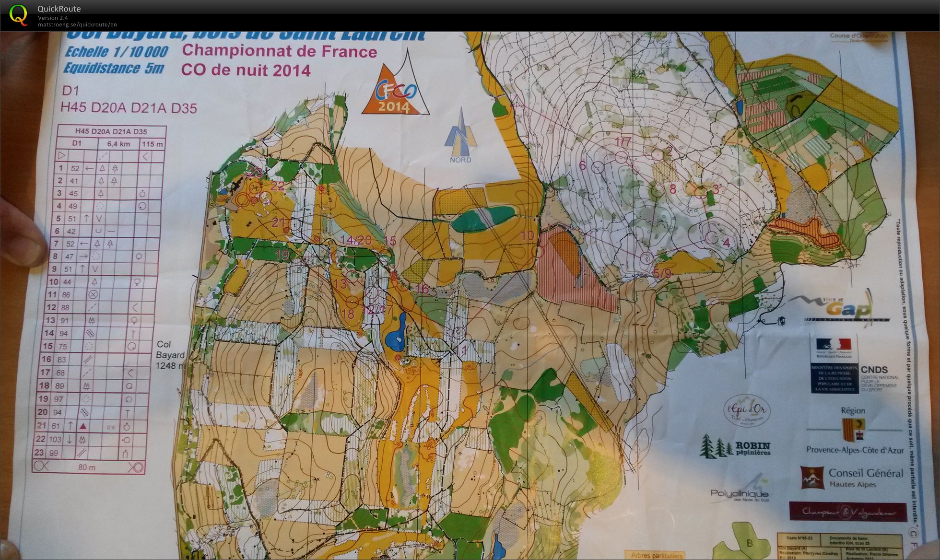Click control number 23 on the map
The height and width of the screenshot is (560, 940).
point(256,173)
